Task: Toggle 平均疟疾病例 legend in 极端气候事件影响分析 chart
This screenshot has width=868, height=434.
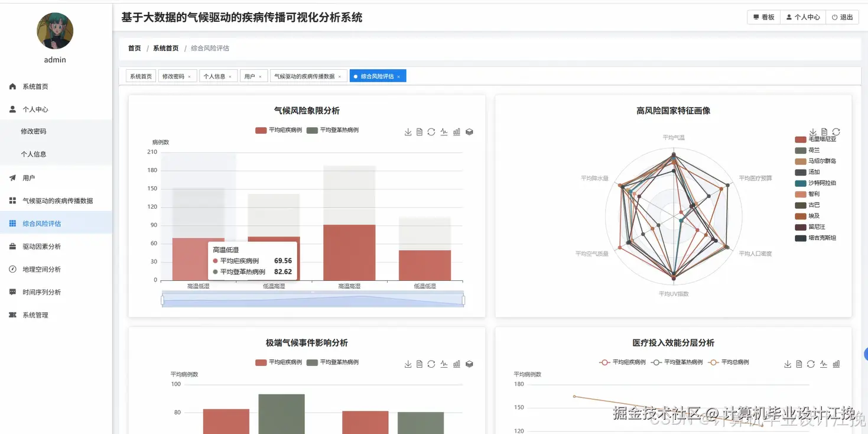Action: click(x=278, y=362)
